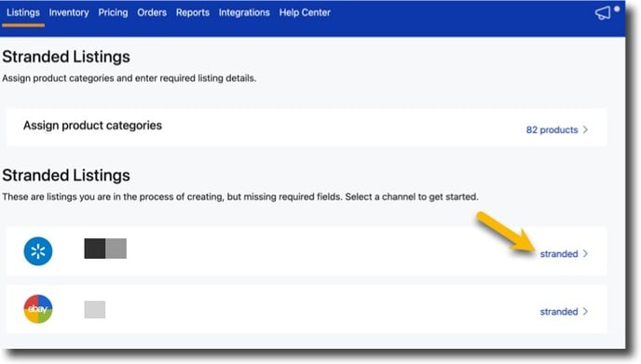Switch to the Inventory tab
The height and width of the screenshot is (364, 641).
pos(69,13)
